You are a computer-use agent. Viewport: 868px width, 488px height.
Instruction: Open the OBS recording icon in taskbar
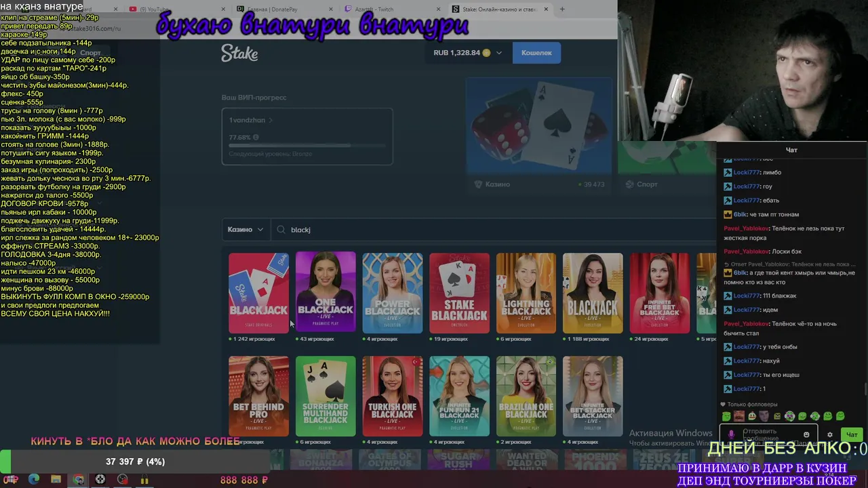[x=123, y=480]
